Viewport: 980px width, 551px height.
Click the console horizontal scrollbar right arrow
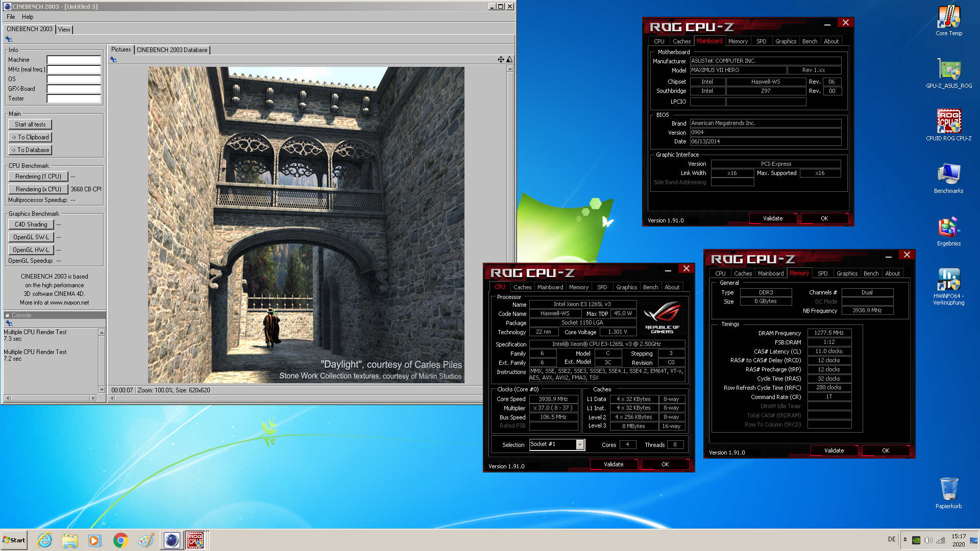[x=92, y=398]
